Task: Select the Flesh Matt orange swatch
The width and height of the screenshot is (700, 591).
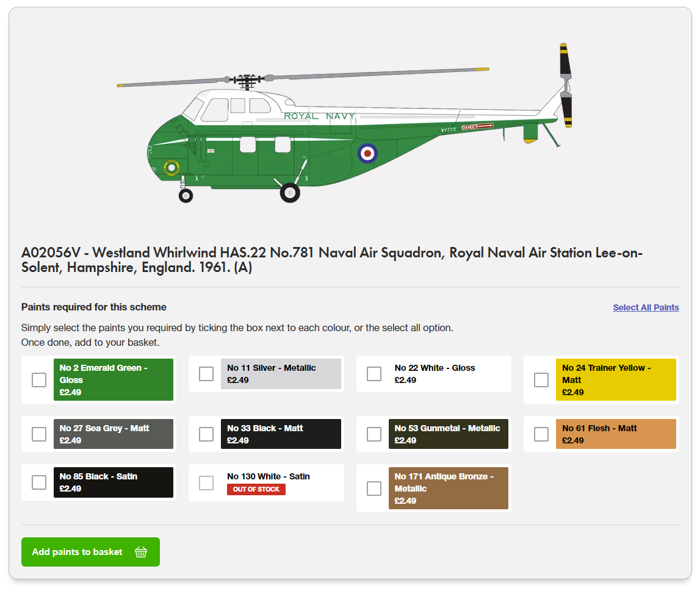Action: pyautogui.click(x=616, y=434)
